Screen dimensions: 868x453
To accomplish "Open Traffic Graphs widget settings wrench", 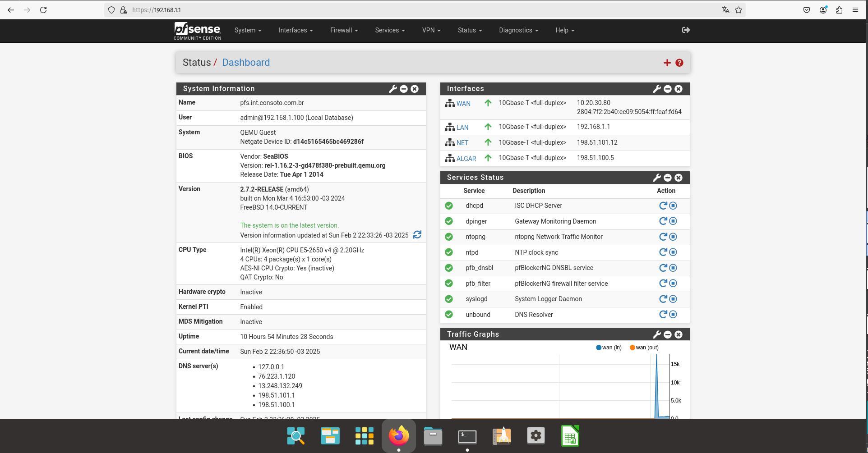I will pos(656,334).
